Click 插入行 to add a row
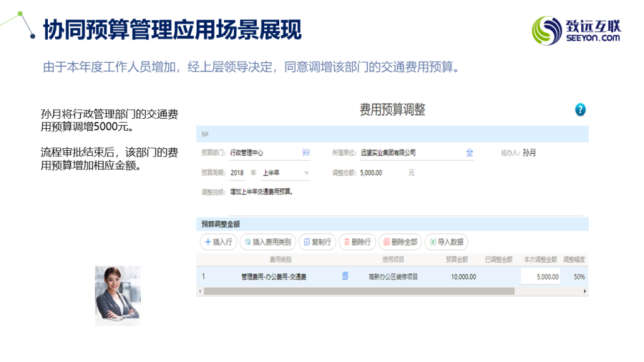Image resolution: width=644 pixels, height=362 pixels. click(x=218, y=241)
